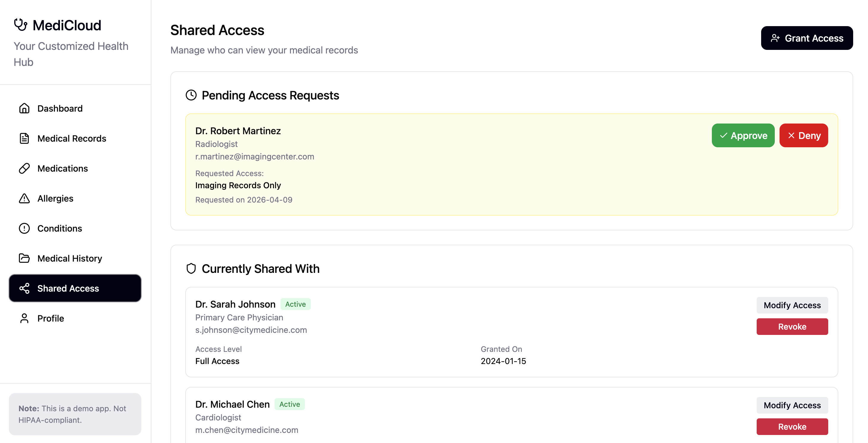Click the Profile person icon

(x=24, y=319)
